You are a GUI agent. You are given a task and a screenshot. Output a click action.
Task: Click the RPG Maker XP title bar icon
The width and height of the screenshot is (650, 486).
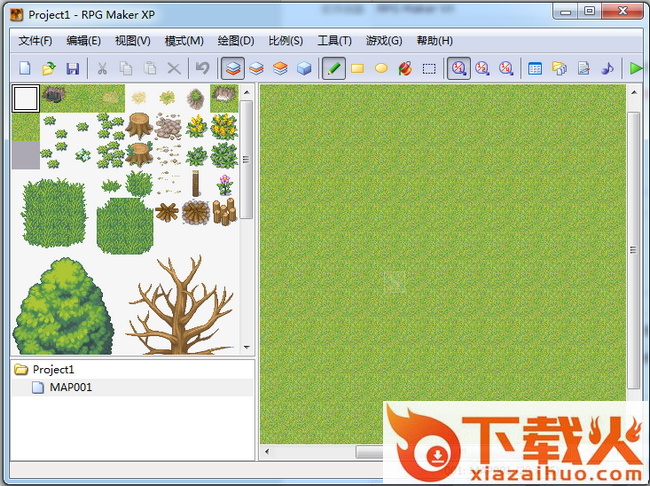click(x=17, y=15)
